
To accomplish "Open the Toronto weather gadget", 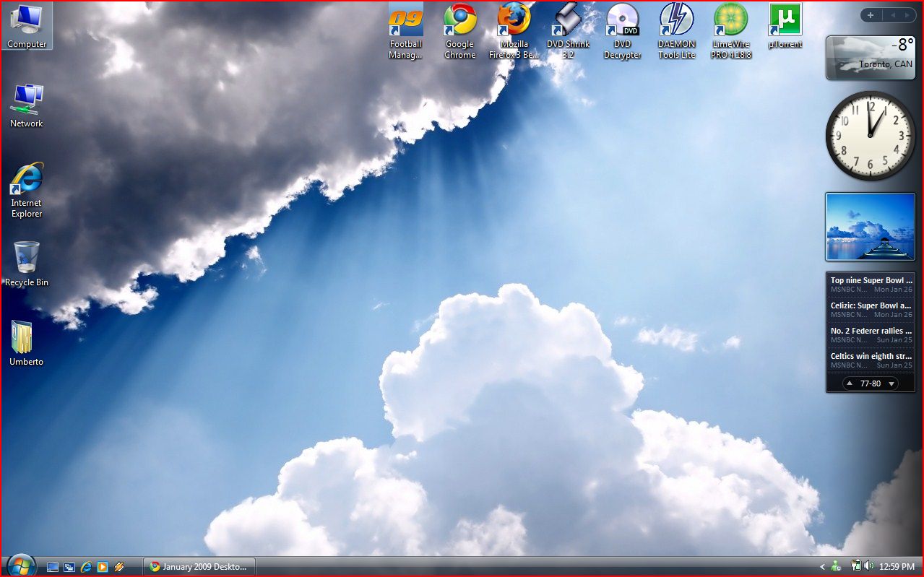I will 871,57.
